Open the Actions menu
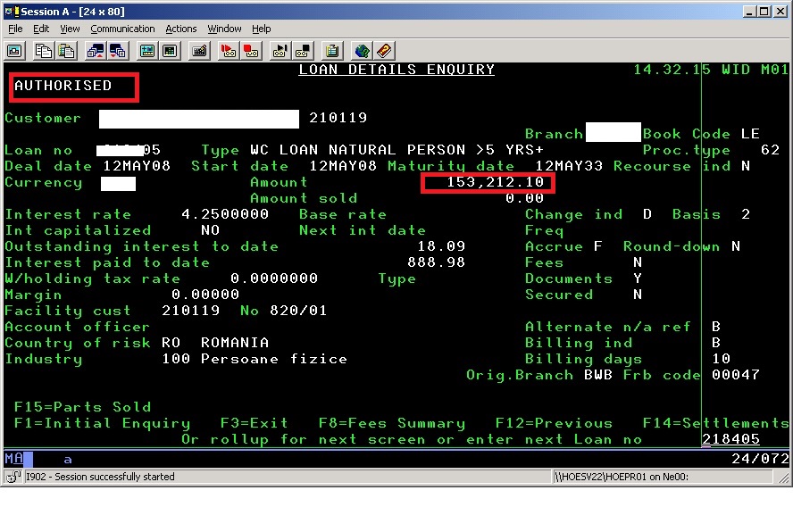Screen dimensions: 793x532 180,29
